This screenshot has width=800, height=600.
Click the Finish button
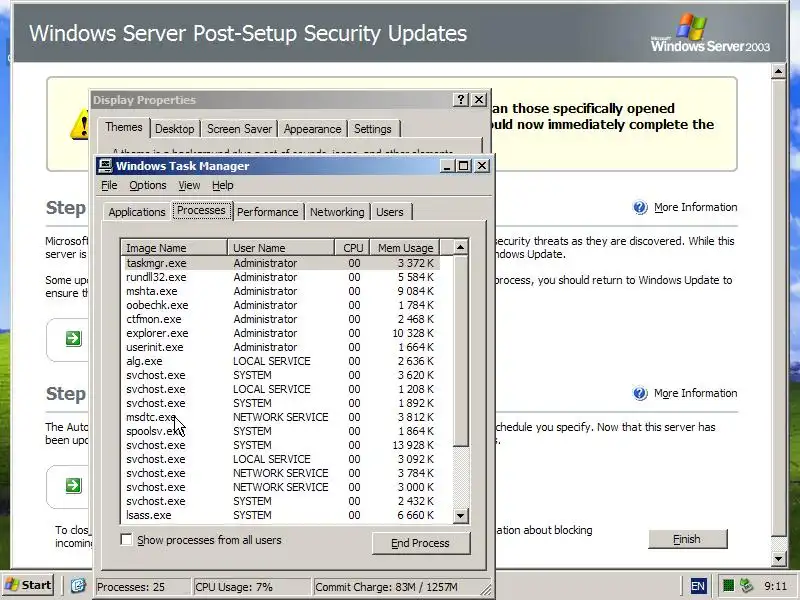click(x=687, y=539)
